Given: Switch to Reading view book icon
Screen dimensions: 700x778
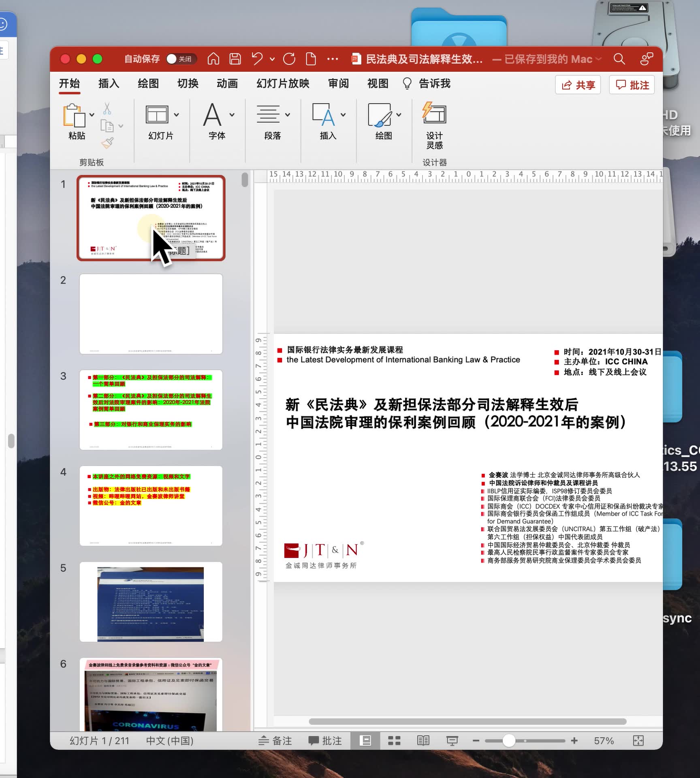Looking at the screenshot, I should pyautogui.click(x=423, y=741).
